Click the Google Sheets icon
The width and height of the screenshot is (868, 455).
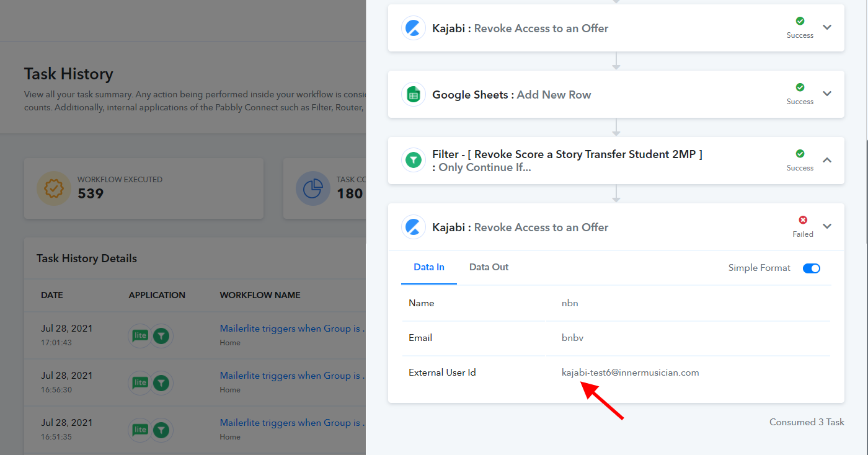click(414, 94)
